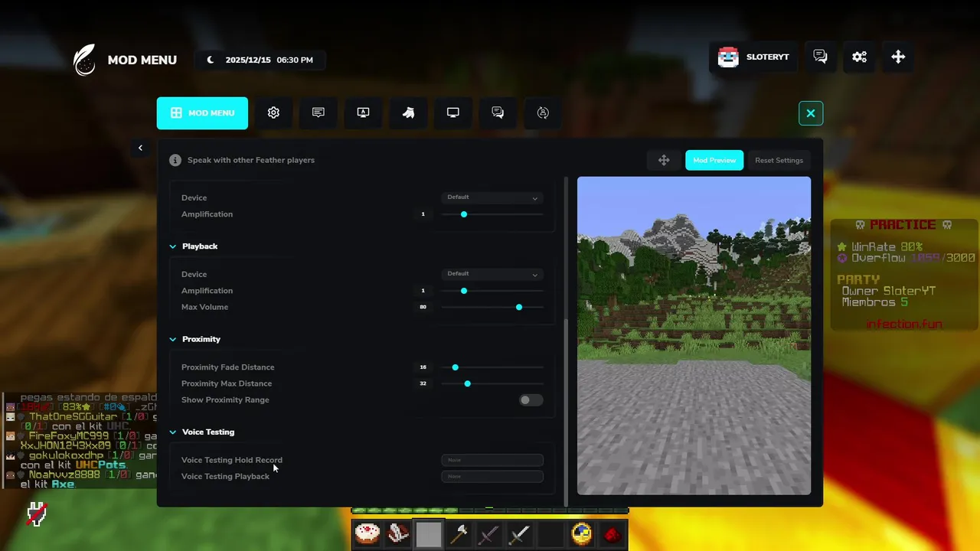
Task: Open the Playback Device dropdown
Action: point(492,274)
